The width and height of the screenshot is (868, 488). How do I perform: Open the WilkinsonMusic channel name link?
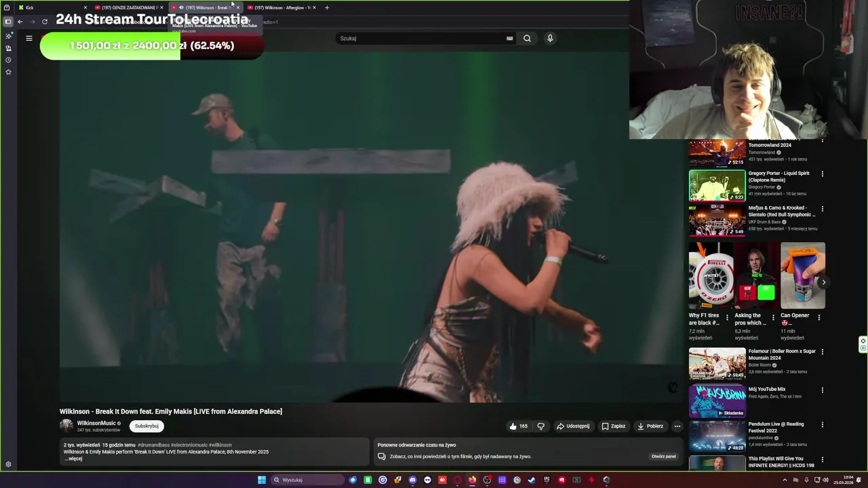pos(96,423)
